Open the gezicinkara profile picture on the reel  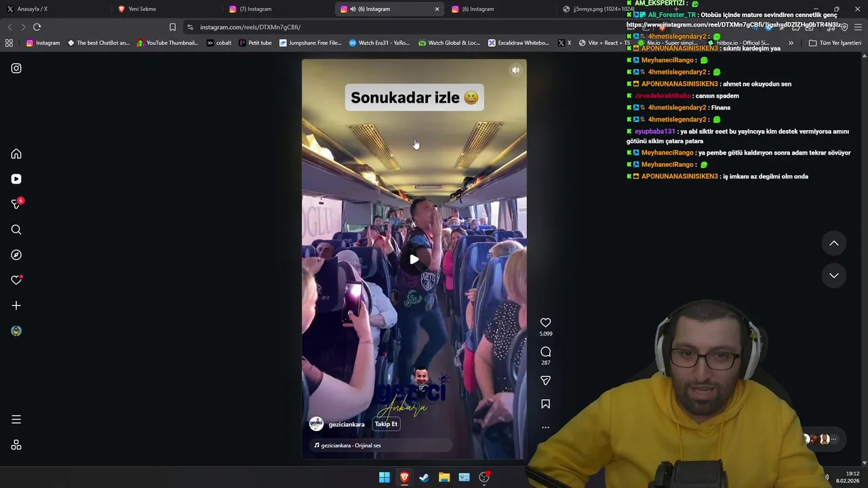pyautogui.click(x=316, y=424)
